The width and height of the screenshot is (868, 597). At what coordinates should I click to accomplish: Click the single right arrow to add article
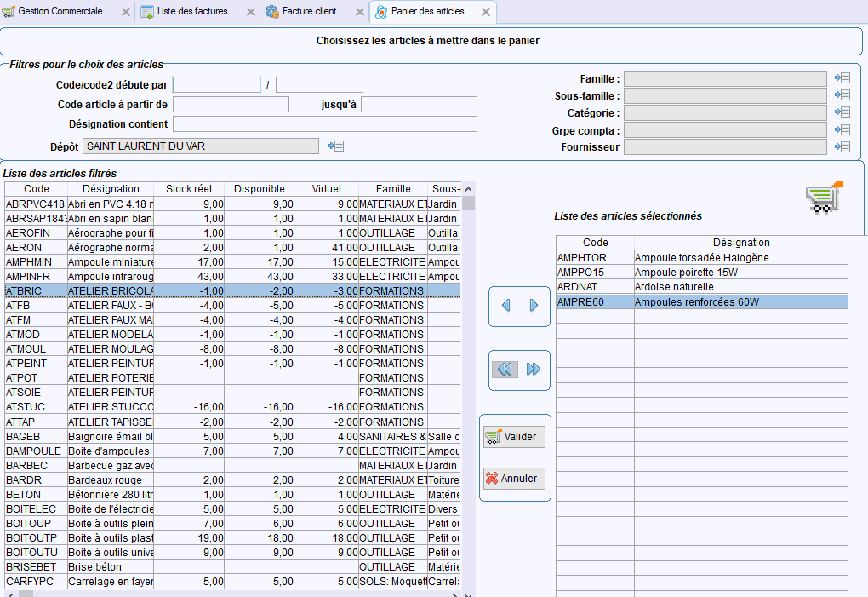pos(534,305)
